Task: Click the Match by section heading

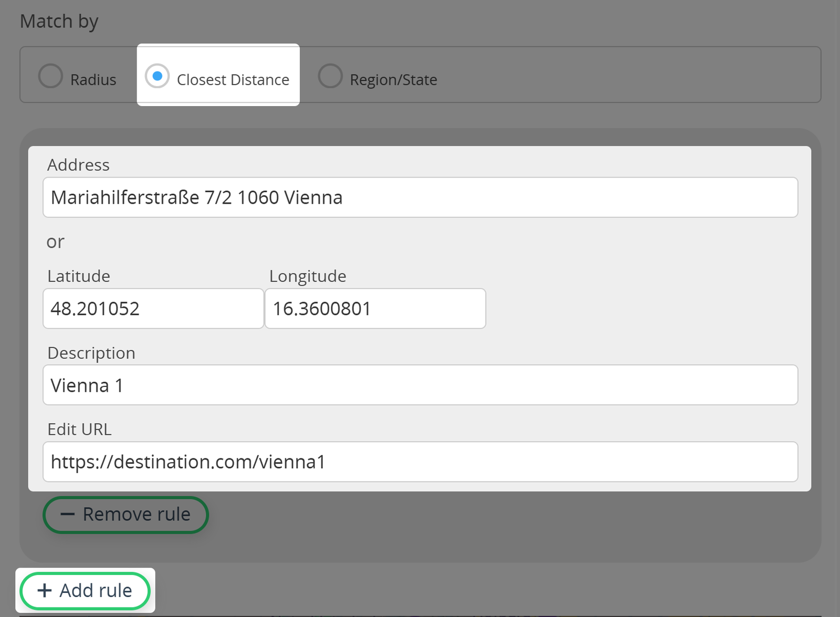Action: point(59,21)
